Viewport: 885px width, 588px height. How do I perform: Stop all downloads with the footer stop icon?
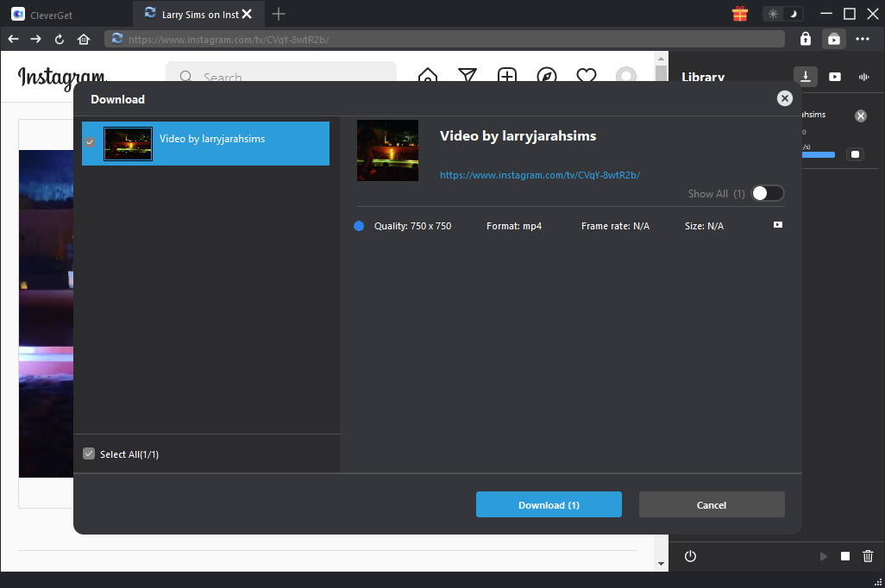(845, 557)
